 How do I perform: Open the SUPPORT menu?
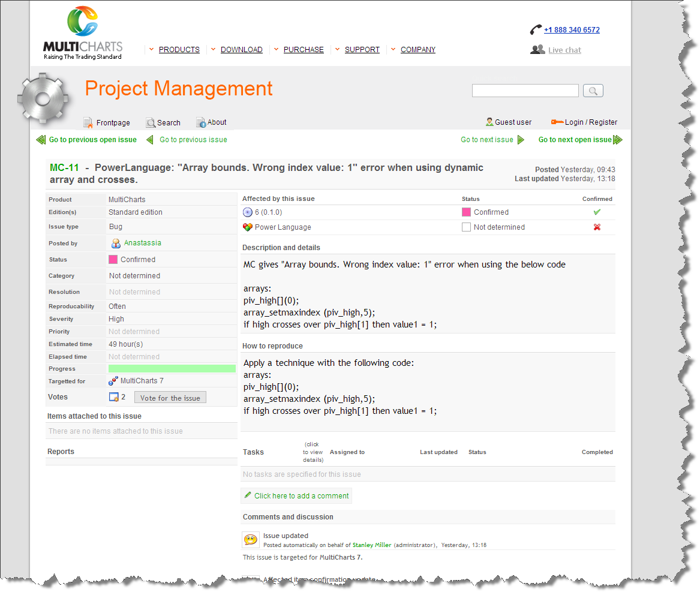pyautogui.click(x=362, y=50)
